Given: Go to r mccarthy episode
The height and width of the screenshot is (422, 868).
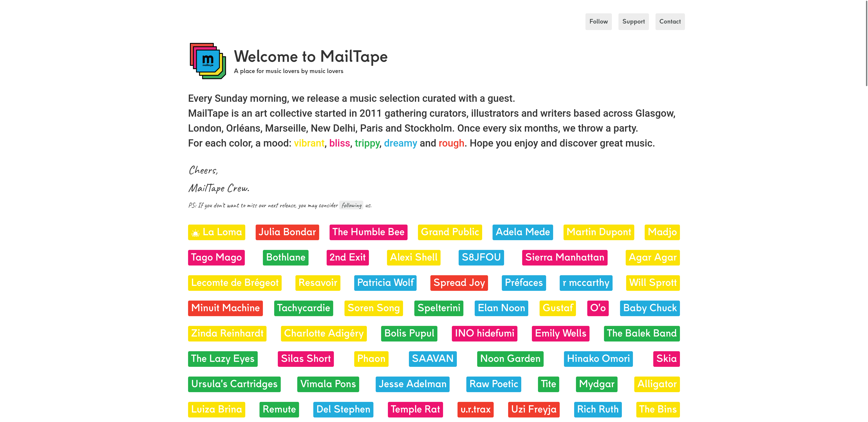Looking at the screenshot, I should click(x=586, y=283).
